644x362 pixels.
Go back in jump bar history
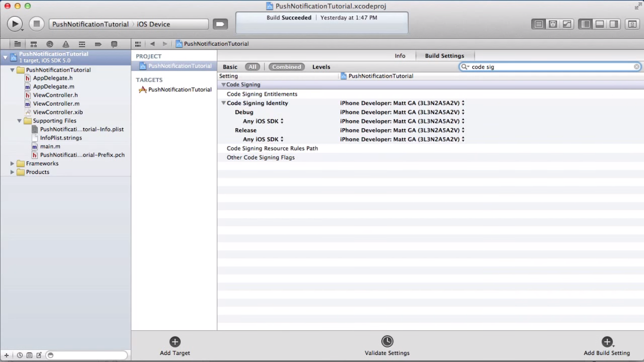[x=152, y=44]
